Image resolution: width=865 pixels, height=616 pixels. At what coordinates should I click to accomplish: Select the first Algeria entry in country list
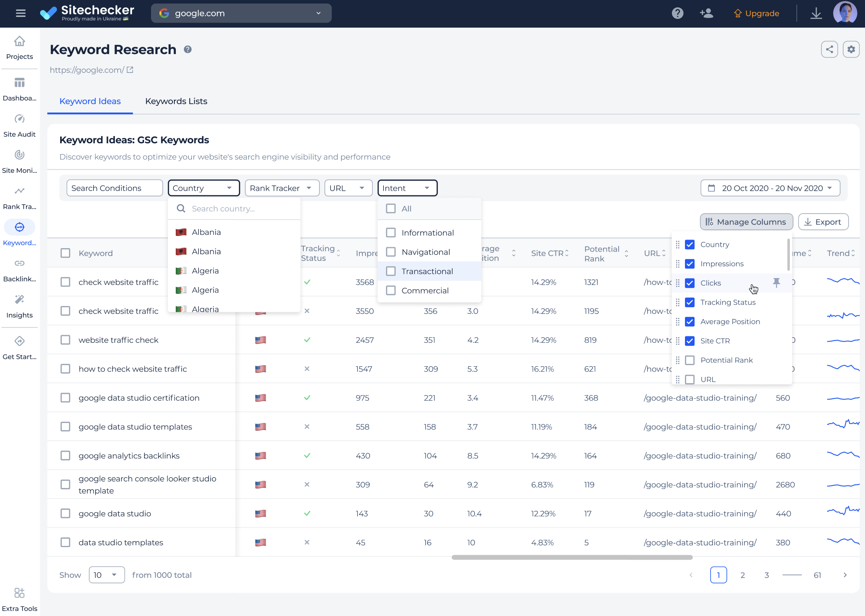pyautogui.click(x=234, y=271)
